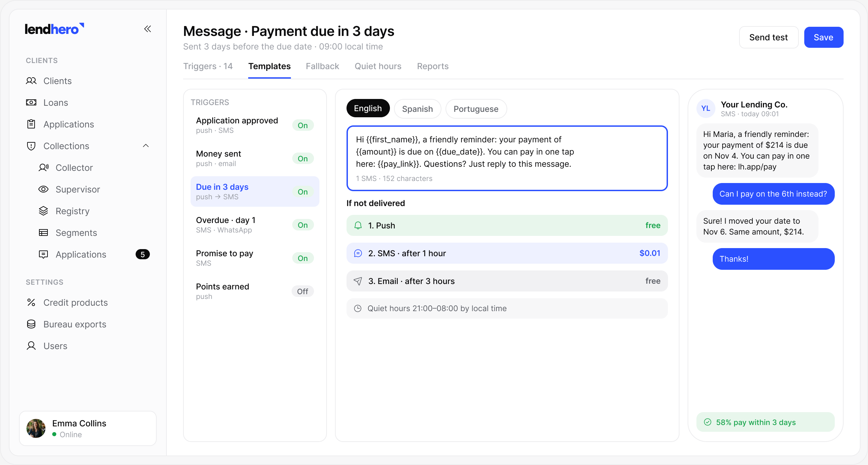Click the Send test button

click(x=769, y=37)
